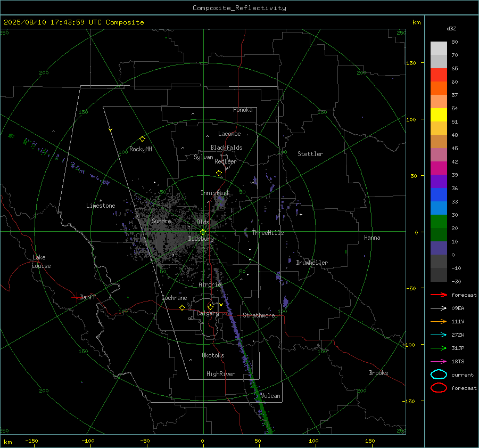This screenshot has width=479, height=448.
Task: Click the Limestone label
Action: 101,206
